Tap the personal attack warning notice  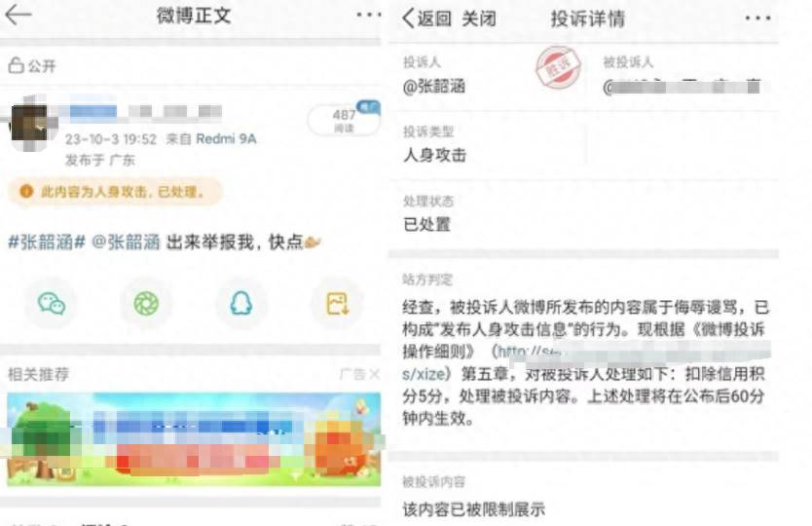point(115,192)
